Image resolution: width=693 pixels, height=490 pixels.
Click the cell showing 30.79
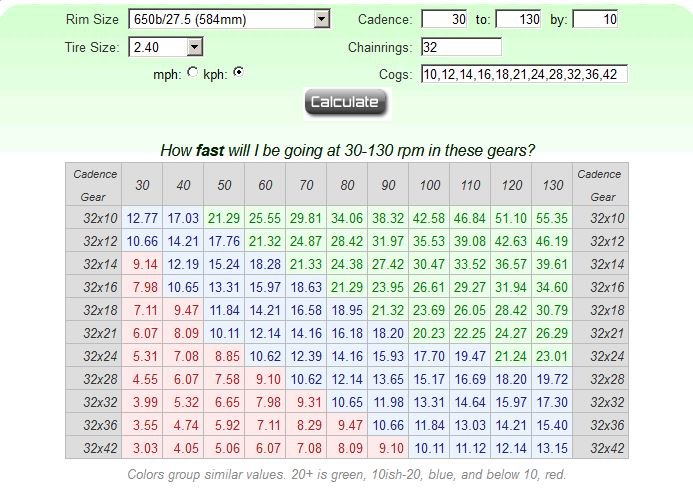[552, 310]
